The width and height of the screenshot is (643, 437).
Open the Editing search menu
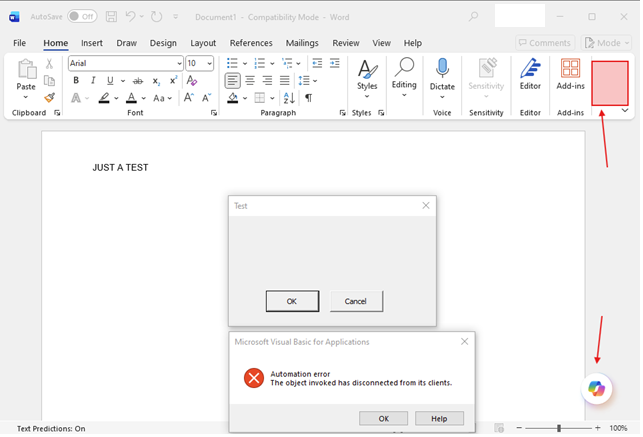click(404, 77)
